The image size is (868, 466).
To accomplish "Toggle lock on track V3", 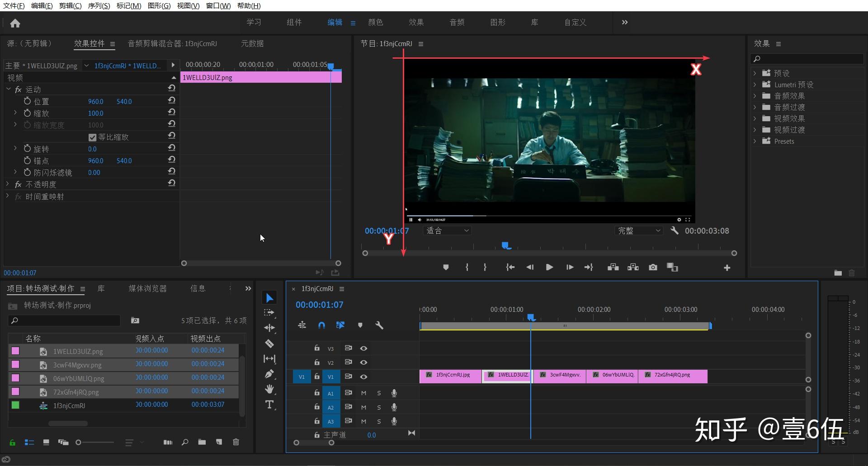I will [x=317, y=348].
